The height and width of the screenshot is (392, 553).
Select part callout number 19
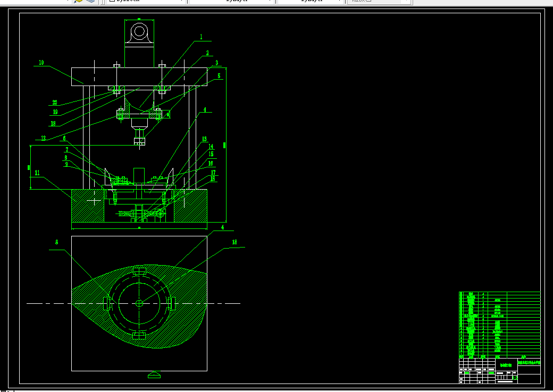click(55, 112)
